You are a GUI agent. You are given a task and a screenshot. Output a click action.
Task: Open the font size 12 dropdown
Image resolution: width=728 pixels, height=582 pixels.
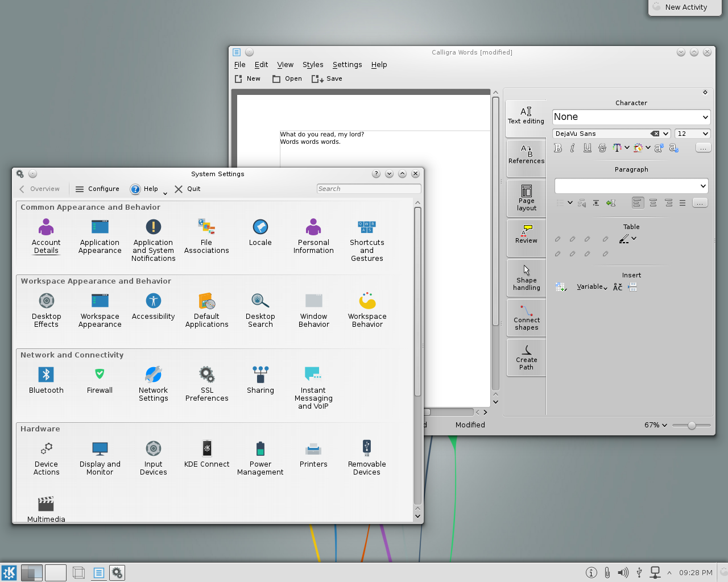[x=692, y=134]
